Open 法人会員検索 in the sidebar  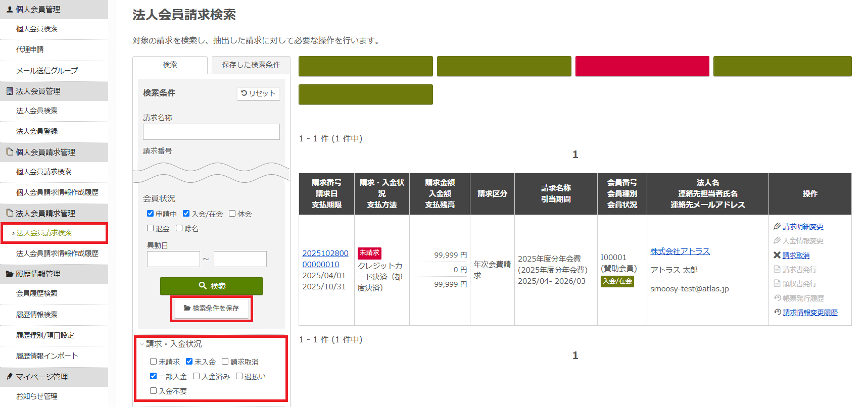point(37,111)
